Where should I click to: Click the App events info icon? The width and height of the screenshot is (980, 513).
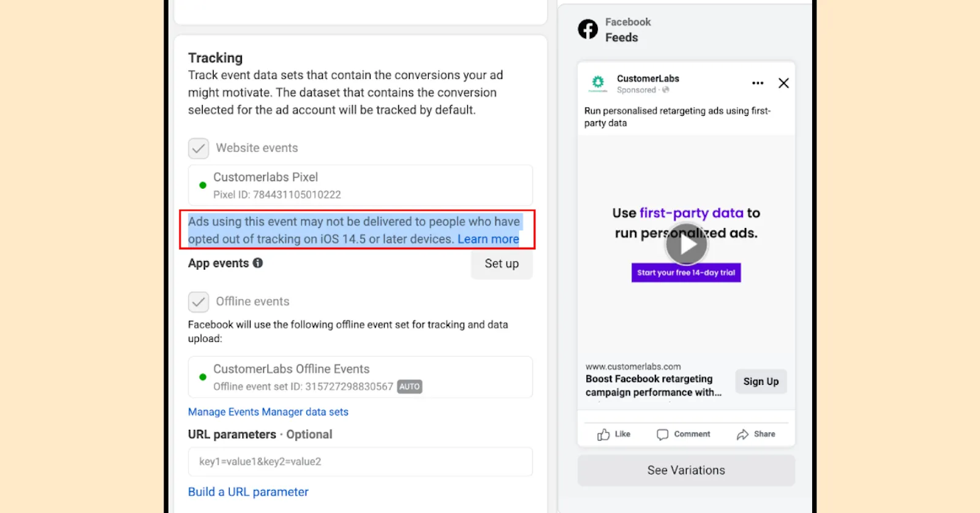coord(258,263)
